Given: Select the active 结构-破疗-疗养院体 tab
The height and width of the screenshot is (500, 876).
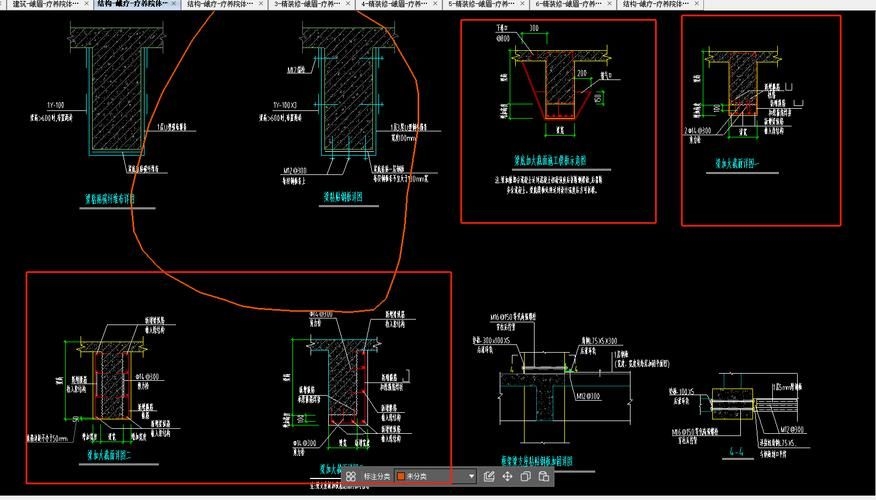Looking at the screenshot, I should 132,4.
